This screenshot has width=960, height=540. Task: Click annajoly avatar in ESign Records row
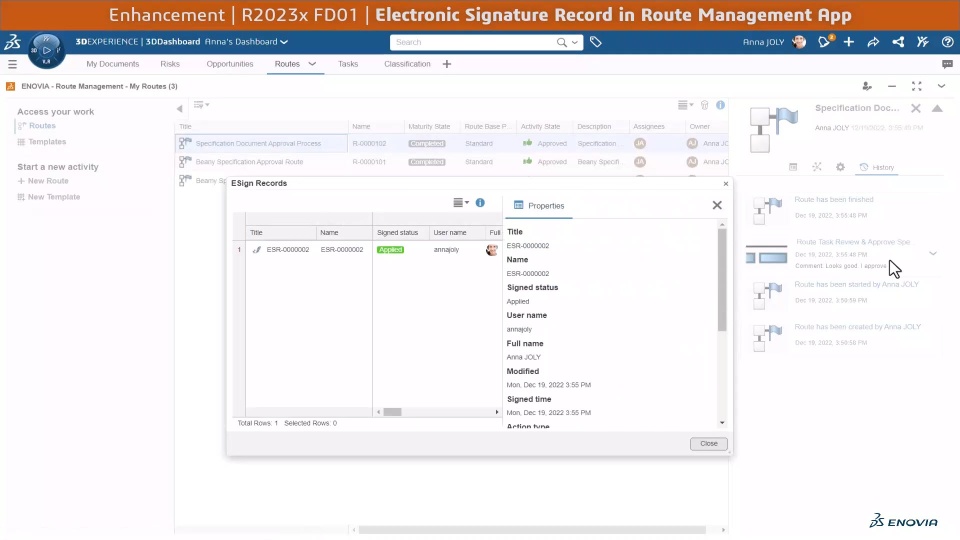tap(492, 250)
